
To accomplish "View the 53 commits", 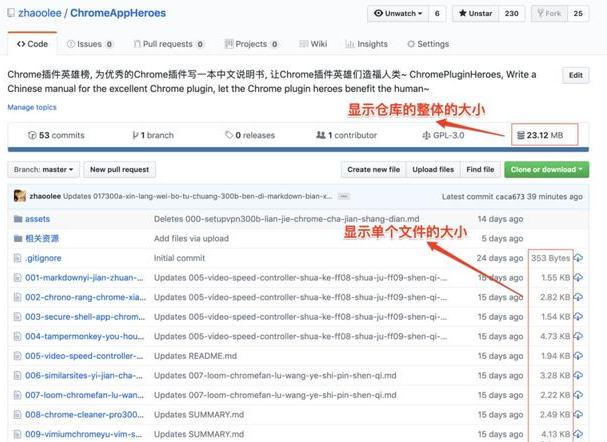I will tap(56, 135).
